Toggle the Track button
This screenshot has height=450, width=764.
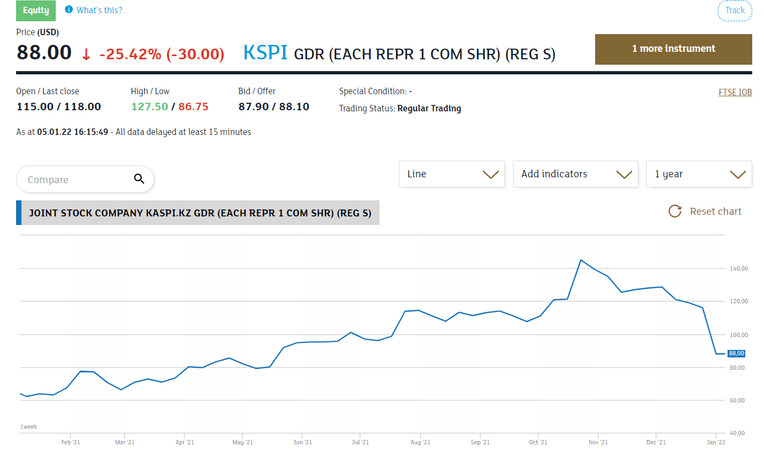[734, 10]
